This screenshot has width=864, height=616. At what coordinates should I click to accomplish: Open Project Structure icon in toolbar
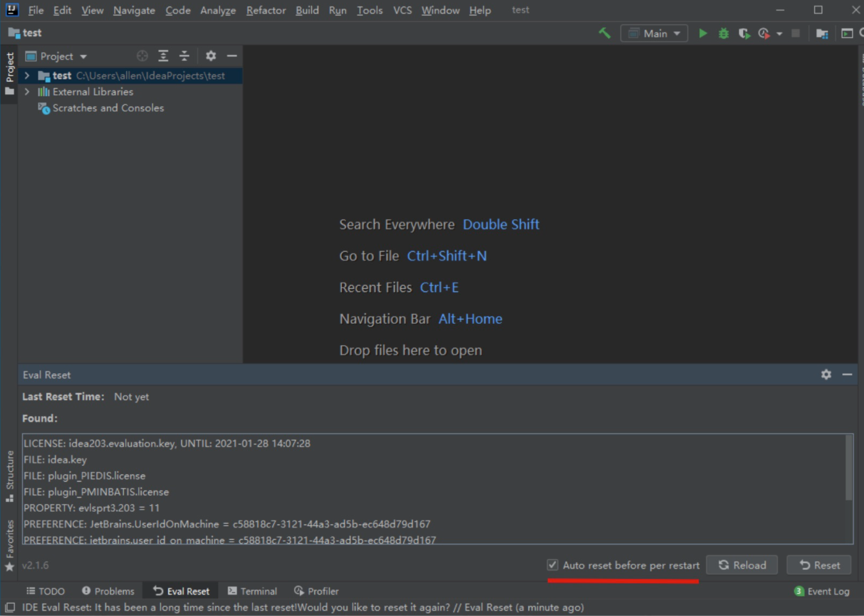[x=822, y=33]
